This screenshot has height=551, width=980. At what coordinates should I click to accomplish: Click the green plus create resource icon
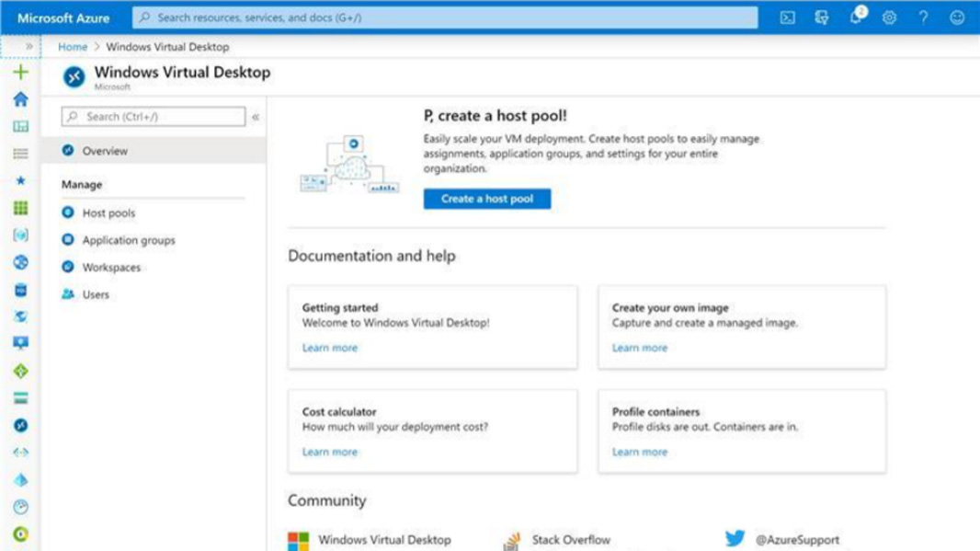click(x=20, y=72)
